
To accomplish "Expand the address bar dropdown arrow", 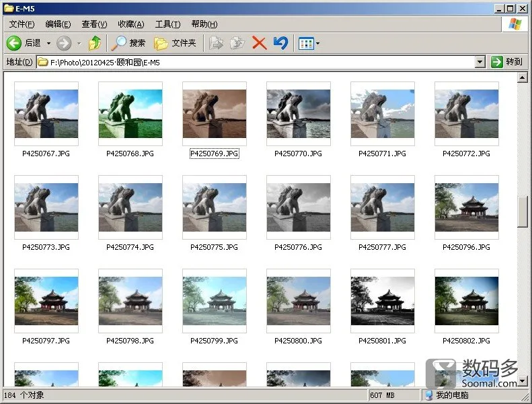I will [480, 62].
